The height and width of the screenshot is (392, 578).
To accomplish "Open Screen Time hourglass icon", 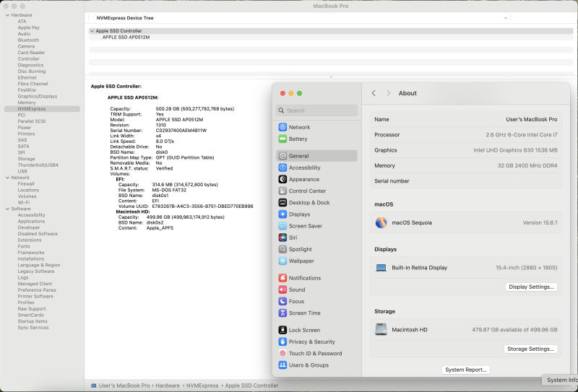I will tap(282, 313).
